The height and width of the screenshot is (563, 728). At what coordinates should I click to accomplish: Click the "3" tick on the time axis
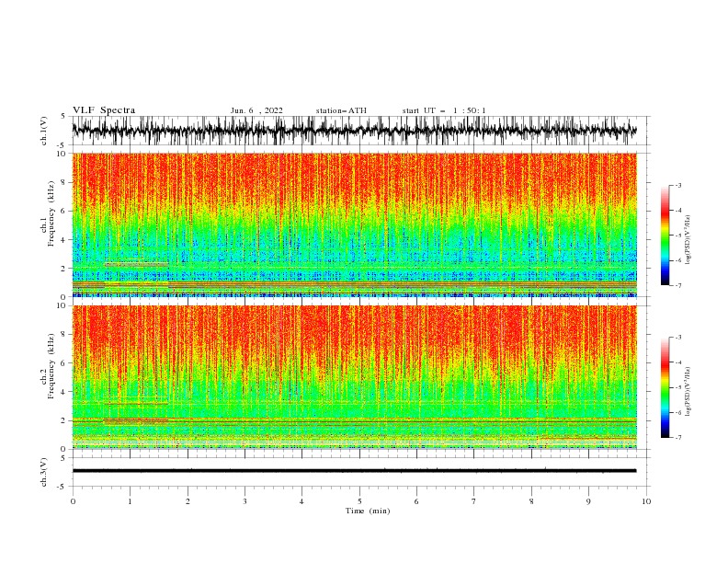[245, 501]
